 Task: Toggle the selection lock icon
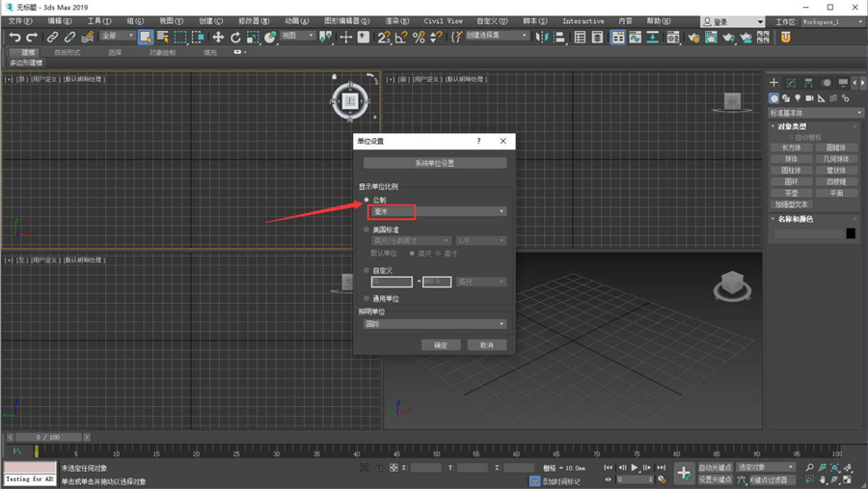pyautogui.click(x=379, y=468)
